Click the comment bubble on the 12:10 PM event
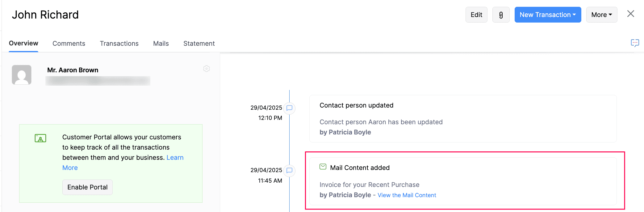Screen dimensions: 644x212 point(289,108)
